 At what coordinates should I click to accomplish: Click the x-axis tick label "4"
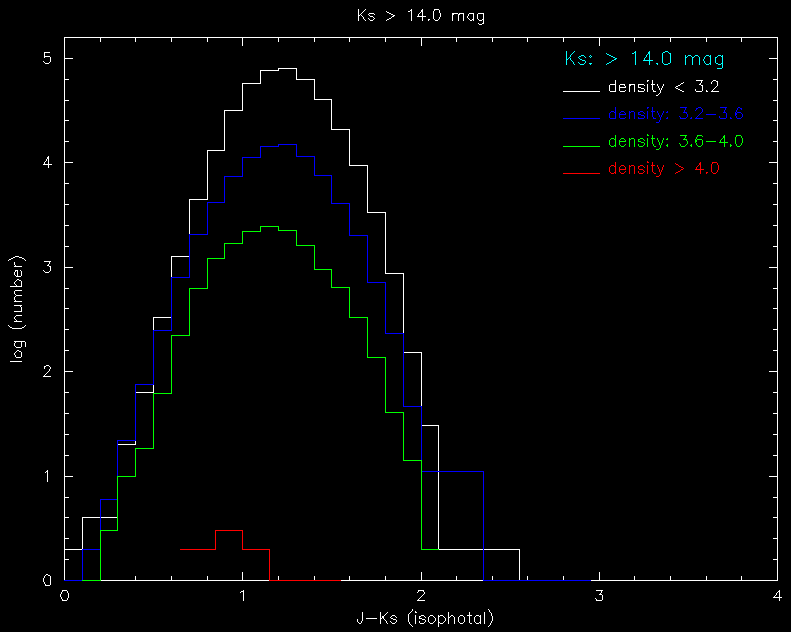[777, 596]
